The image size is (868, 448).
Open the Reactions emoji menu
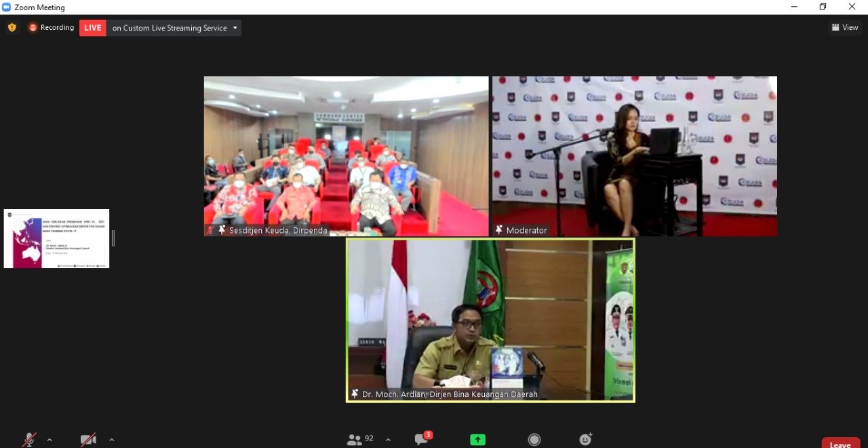pos(586,440)
